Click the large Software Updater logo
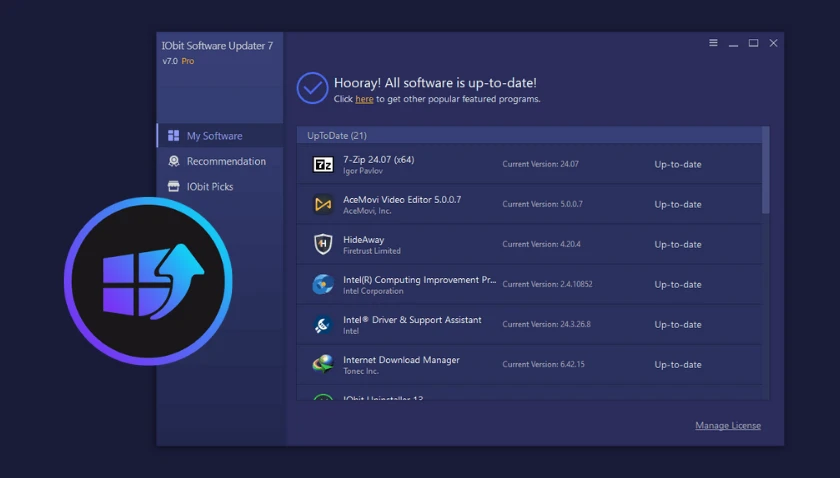 [148, 281]
